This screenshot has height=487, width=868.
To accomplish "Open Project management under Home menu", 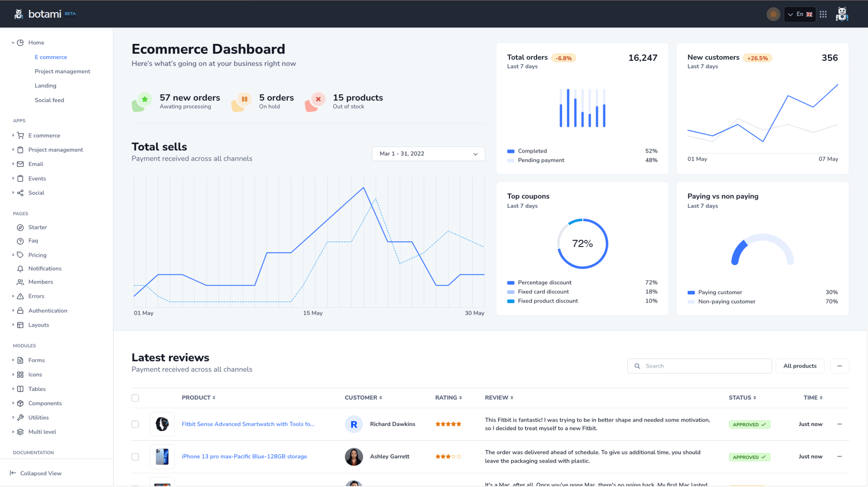I will [63, 72].
